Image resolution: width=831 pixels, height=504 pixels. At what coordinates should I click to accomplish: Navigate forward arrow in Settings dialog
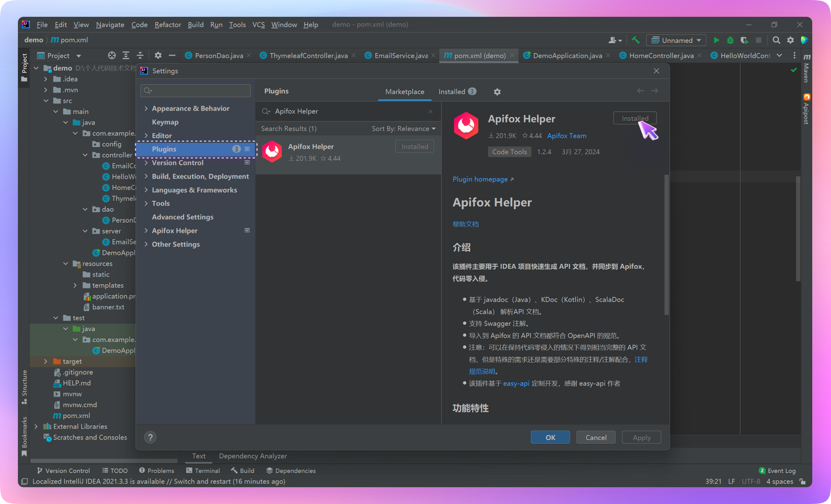pyautogui.click(x=654, y=91)
